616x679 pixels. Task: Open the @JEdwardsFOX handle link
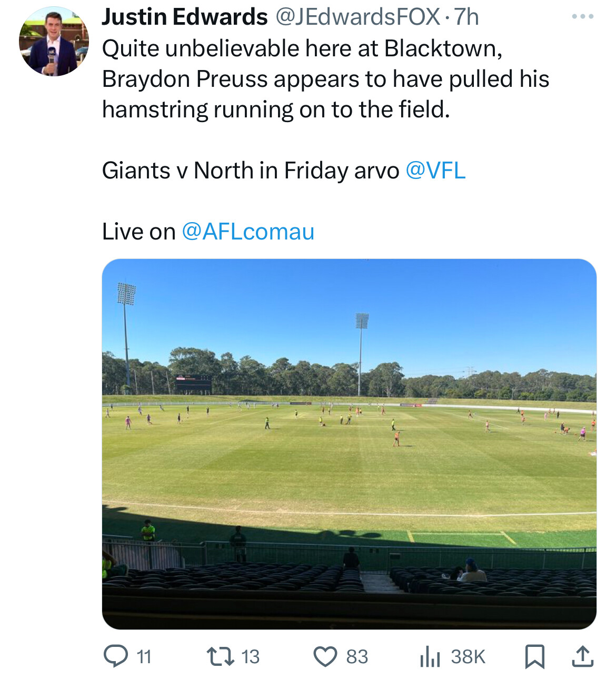(x=357, y=17)
